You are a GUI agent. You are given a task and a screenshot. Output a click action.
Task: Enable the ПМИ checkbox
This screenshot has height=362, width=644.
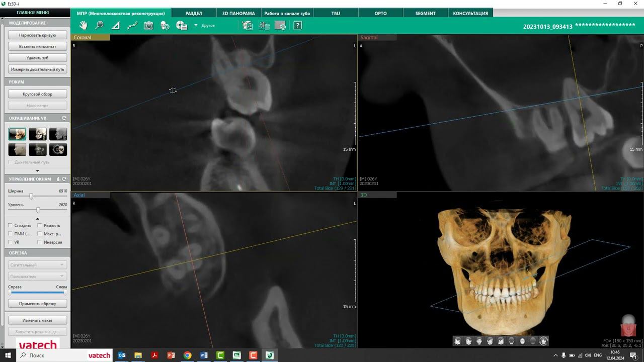click(x=11, y=234)
